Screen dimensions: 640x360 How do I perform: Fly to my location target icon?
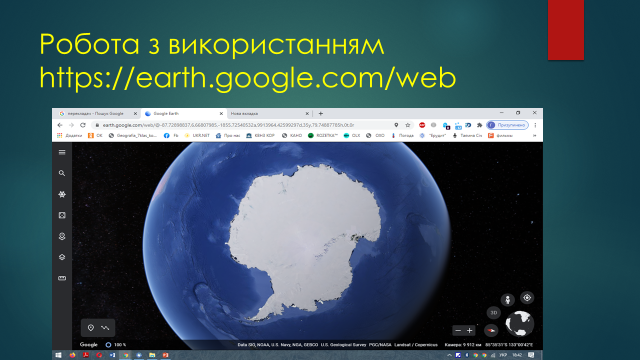[x=527, y=298]
